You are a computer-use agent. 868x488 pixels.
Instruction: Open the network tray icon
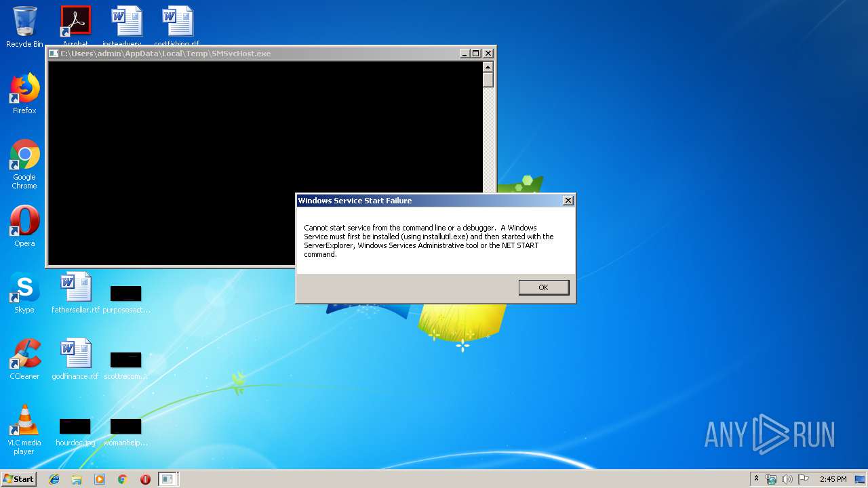tap(771, 479)
